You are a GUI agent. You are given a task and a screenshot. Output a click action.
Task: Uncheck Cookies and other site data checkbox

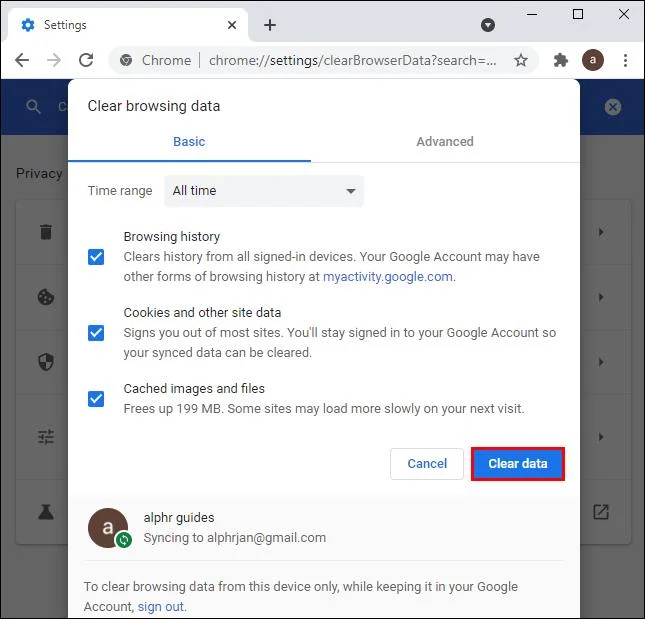pos(96,333)
